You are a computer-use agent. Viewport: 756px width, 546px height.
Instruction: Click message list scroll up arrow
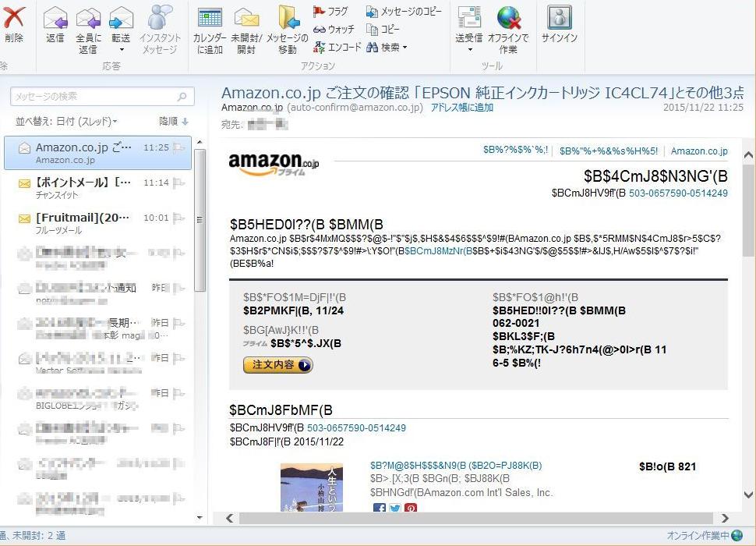(200, 142)
